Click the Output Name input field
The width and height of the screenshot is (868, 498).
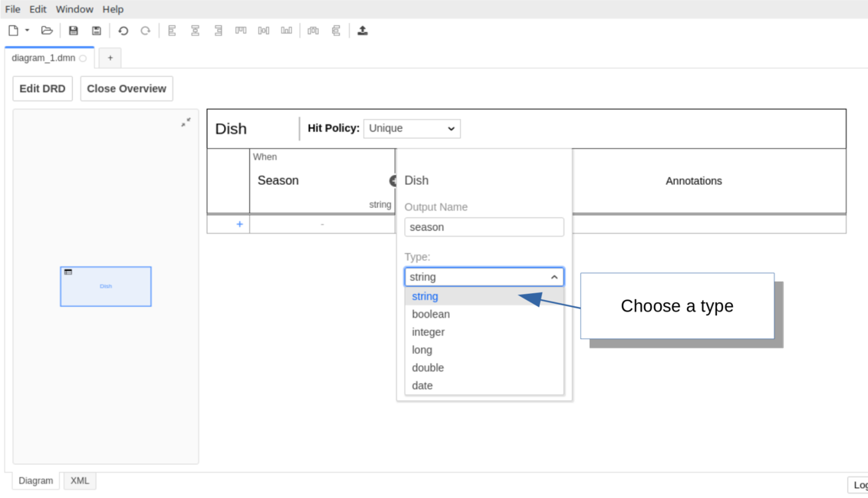pos(484,227)
